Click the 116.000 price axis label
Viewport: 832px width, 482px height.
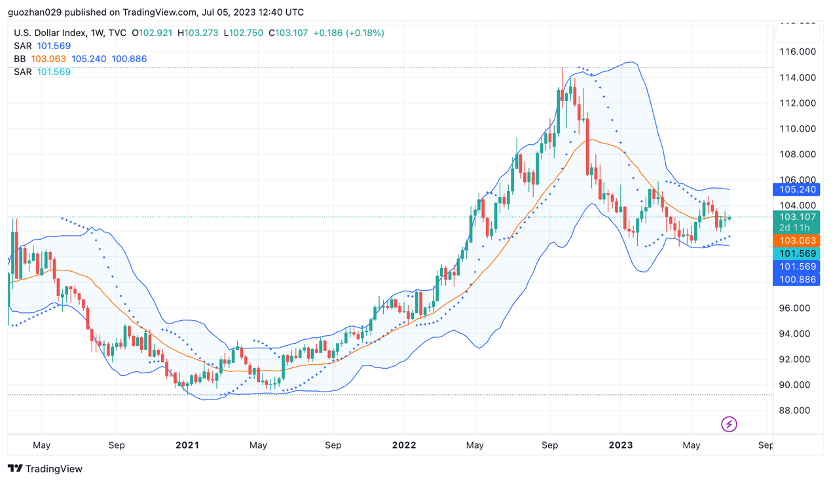click(798, 51)
